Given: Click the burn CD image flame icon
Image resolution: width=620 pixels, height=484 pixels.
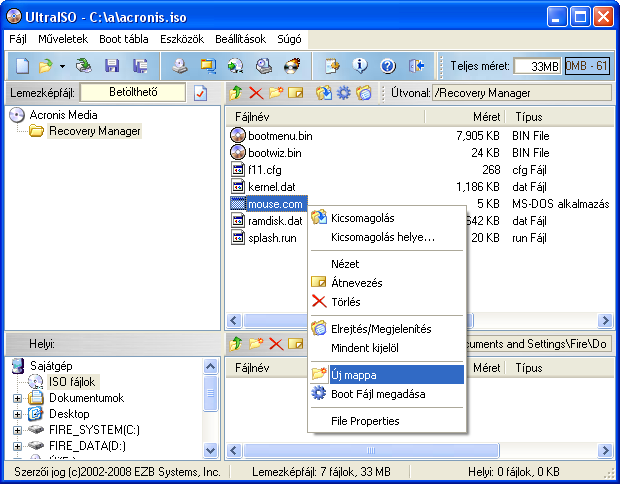Looking at the screenshot, I should (292, 66).
